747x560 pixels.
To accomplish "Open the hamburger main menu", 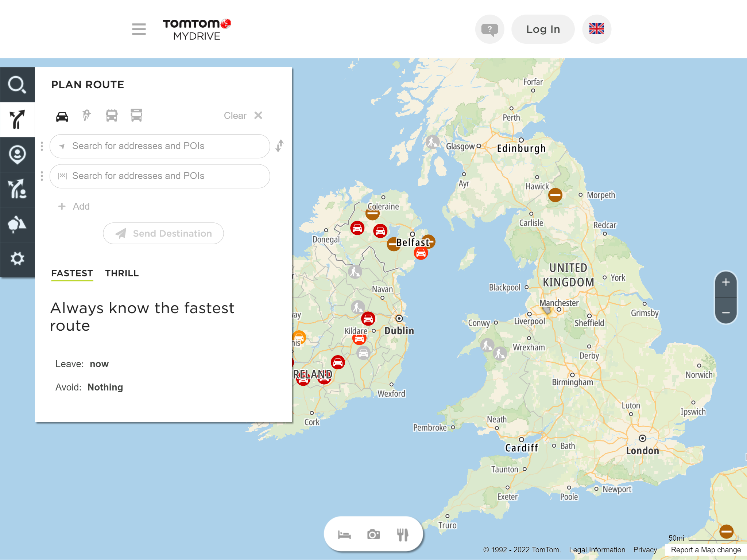I will click(x=139, y=29).
